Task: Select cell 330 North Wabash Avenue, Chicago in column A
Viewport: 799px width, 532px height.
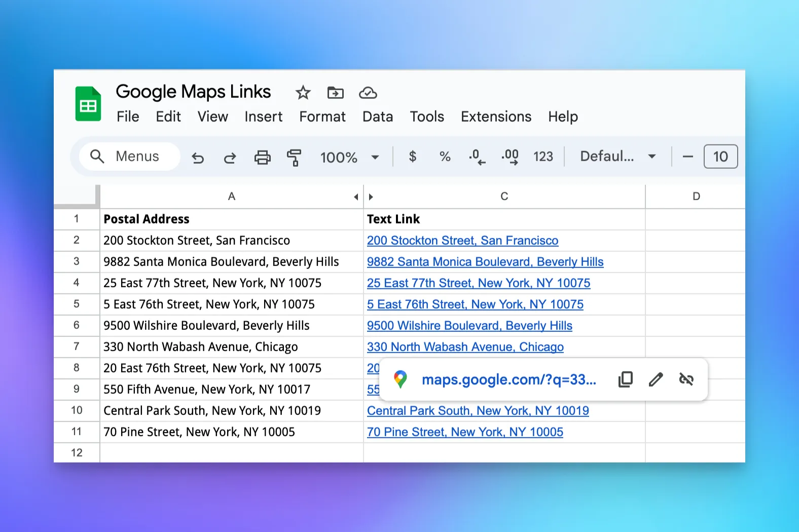Action: (232, 347)
